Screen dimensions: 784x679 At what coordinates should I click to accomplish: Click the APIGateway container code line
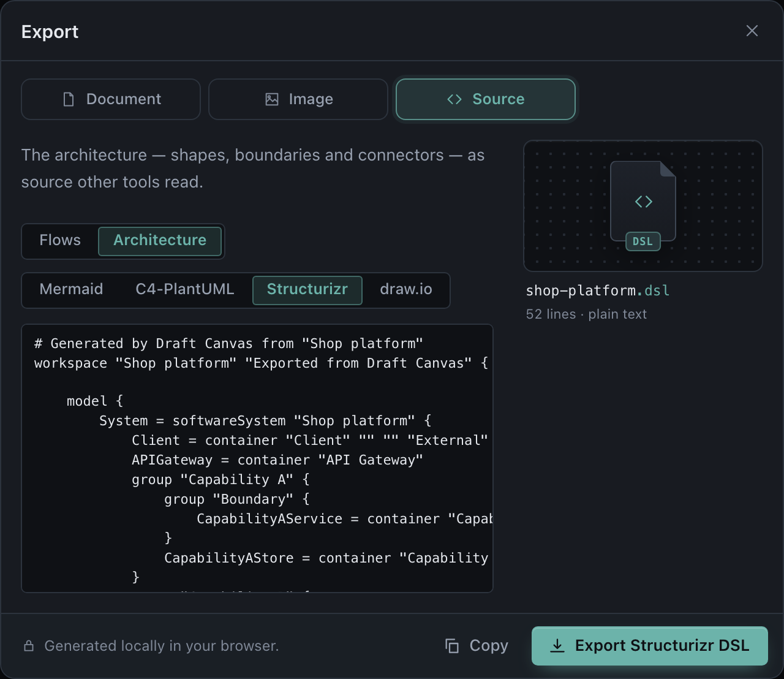point(277,460)
